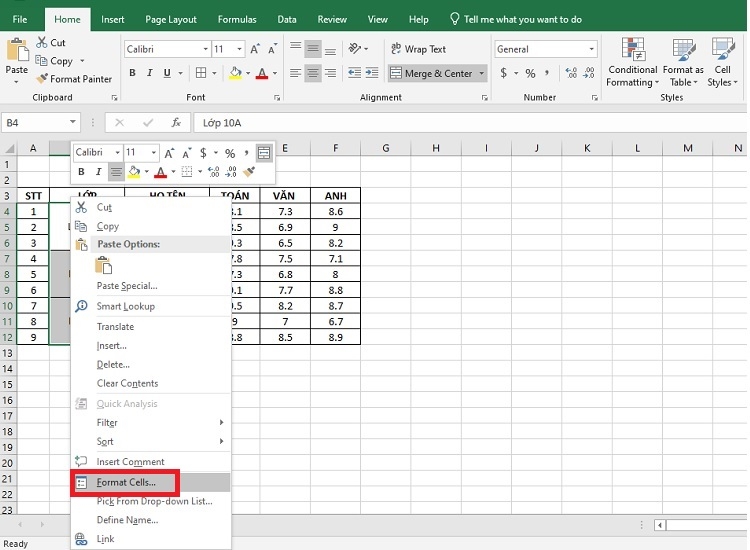Screen dimensions: 750x550
Task: Toggle Bold in the ribbon Font group
Action: tap(132, 73)
